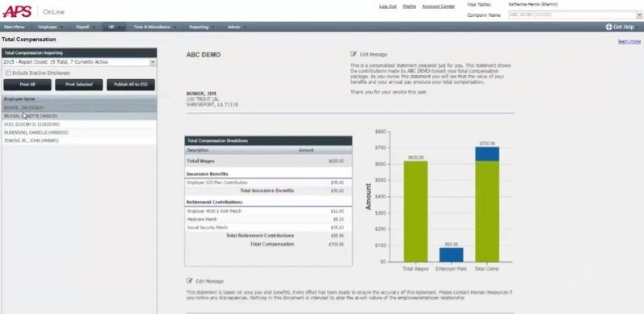The image size is (644, 314).
Task: Open the Payroll menu
Action: [x=85, y=27]
